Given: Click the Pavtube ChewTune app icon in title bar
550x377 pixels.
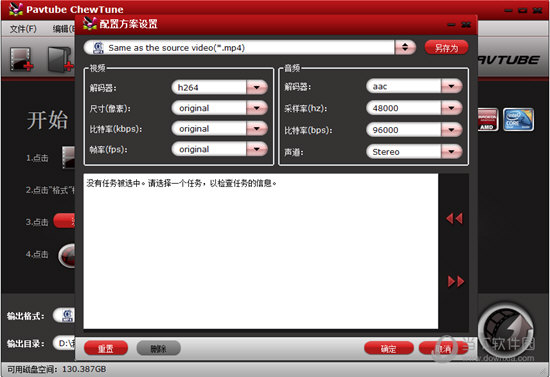Looking at the screenshot, I should [x=15, y=9].
